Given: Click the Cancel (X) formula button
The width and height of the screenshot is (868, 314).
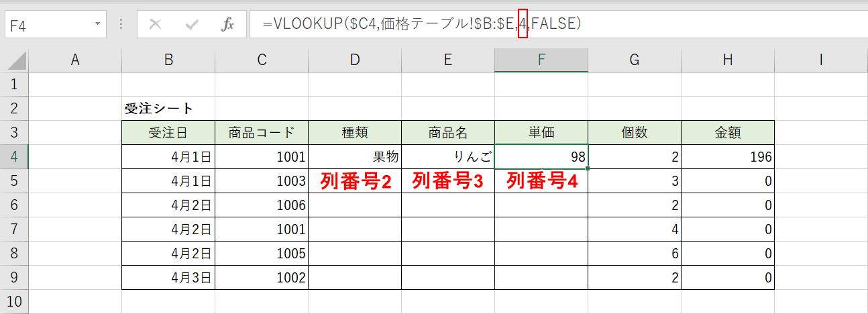Looking at the screenshot, I should click(x=156, y=25).
